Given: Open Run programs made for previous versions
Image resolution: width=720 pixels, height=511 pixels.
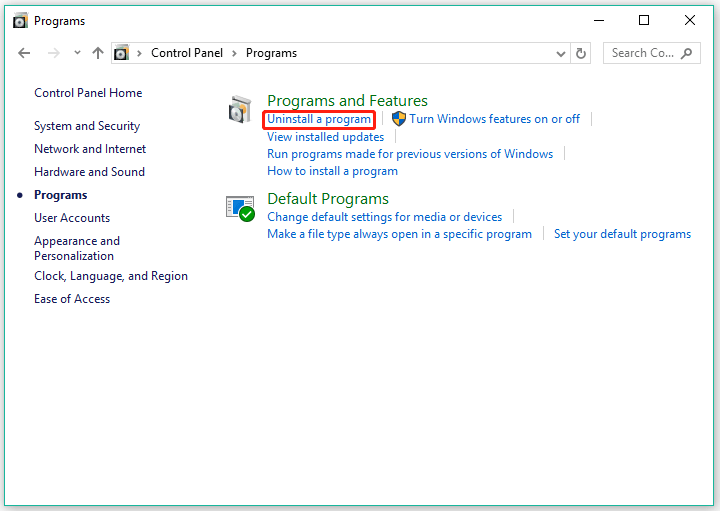Looking at the screenshot, I should coord(410,154).
